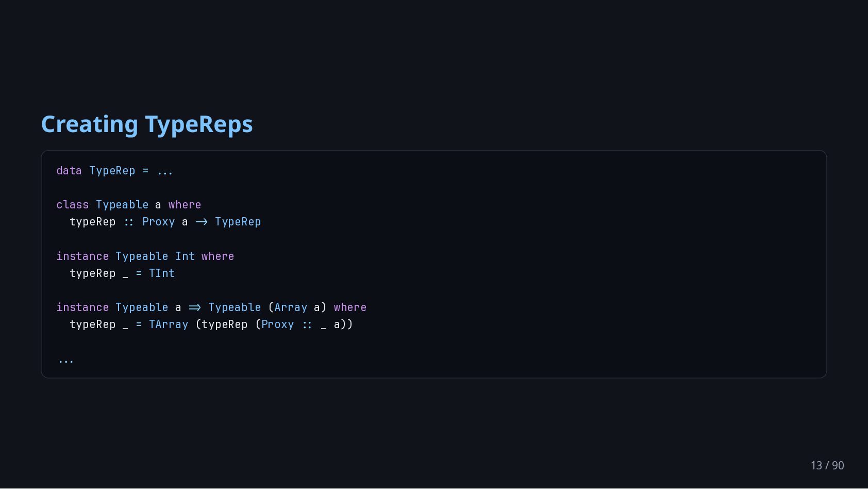
Task: Click 'typeRep' under the Int instance
Action: (93, 273)
